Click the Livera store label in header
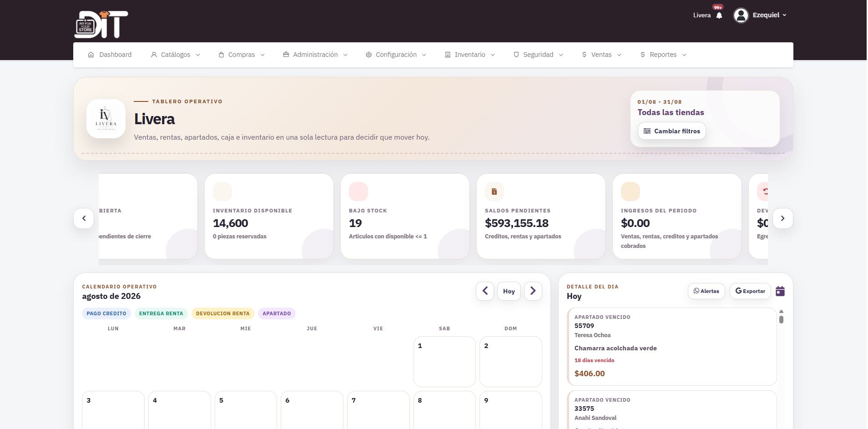Viewport: 868px width, 429px height. click(701, 15)
